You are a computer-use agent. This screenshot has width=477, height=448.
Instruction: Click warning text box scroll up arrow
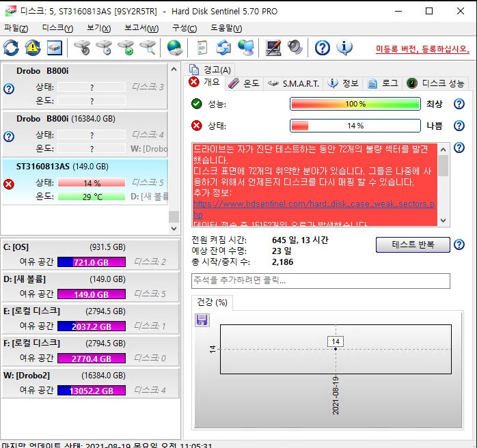(444, 150)
